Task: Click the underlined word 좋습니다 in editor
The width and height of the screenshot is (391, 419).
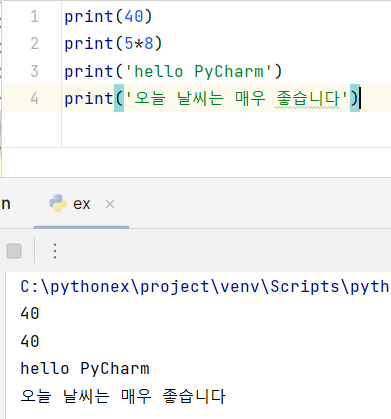Action: [307, 99]
